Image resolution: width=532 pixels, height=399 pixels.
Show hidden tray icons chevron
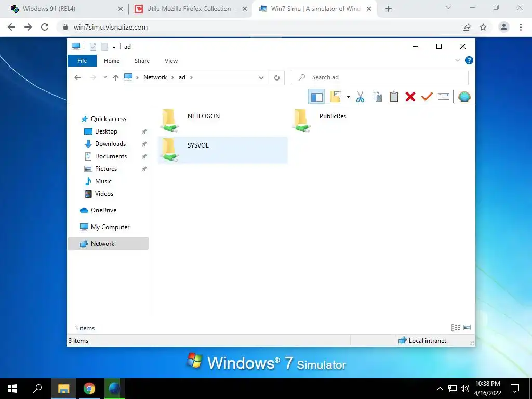pos(440,389)
